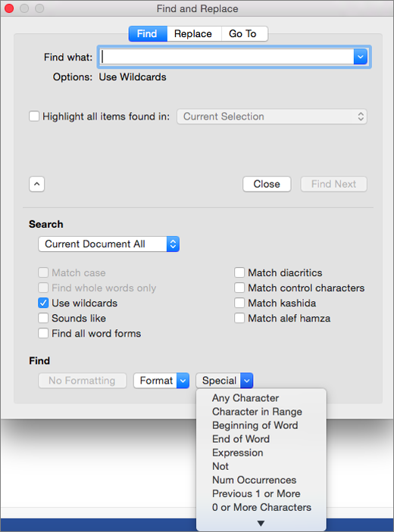Screen dimensions: 394x532
Task: Choose Previous 1 or More item
Action: [261, 493]
